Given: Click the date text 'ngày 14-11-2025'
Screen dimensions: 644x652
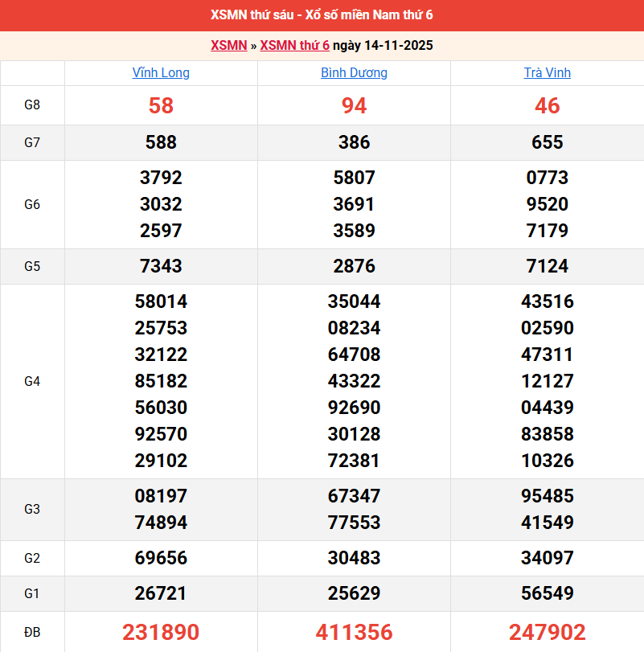Looking at the screenshot, I should coord(383,45).
